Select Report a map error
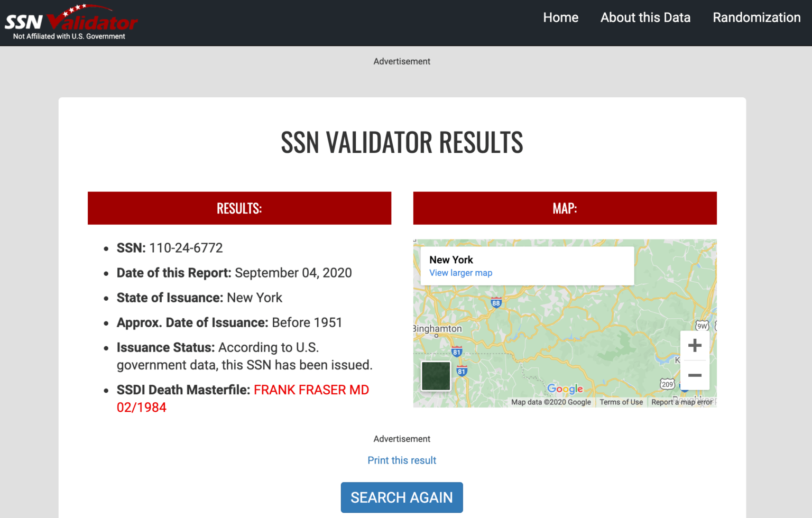 pyautogui.click(x=681, y=402)
